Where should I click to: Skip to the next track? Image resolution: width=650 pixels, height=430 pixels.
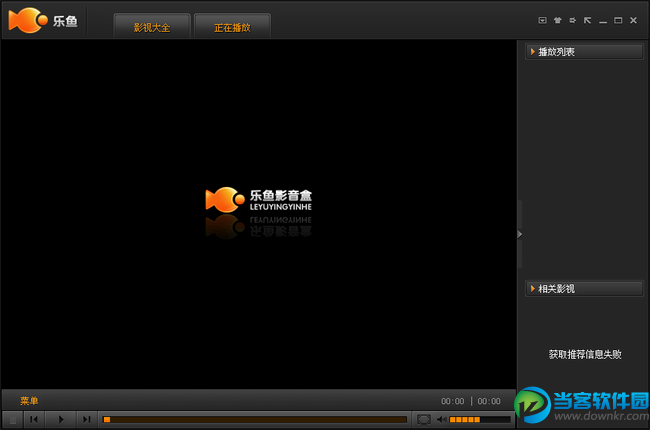(x=86, y=420)
